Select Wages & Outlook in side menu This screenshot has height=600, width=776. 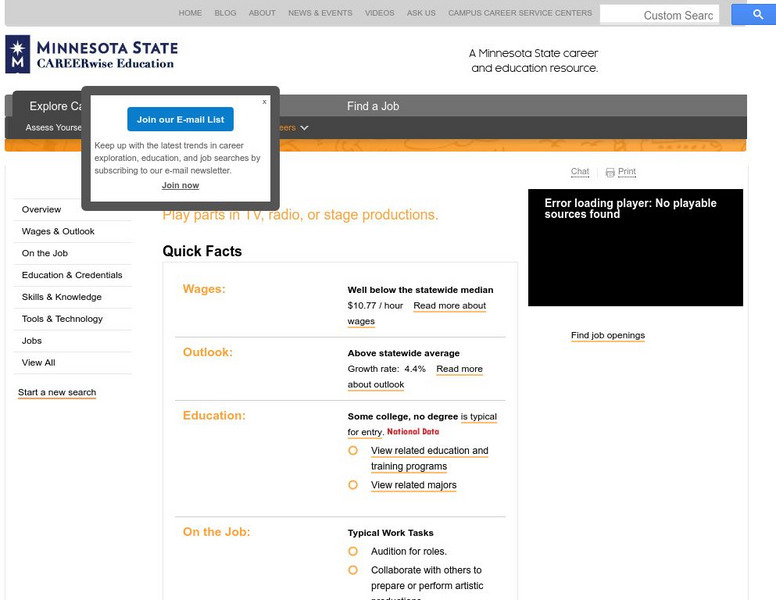(58, 231)
